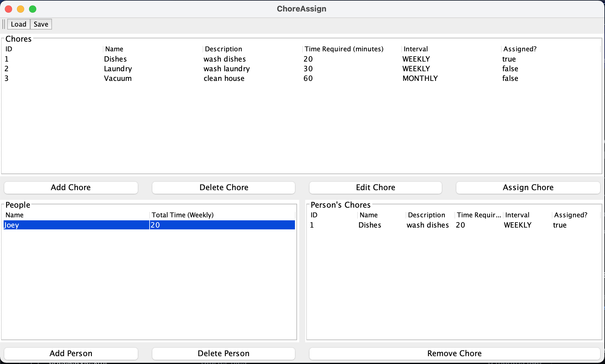Click the Name column header in Chores

coord(114,49)
